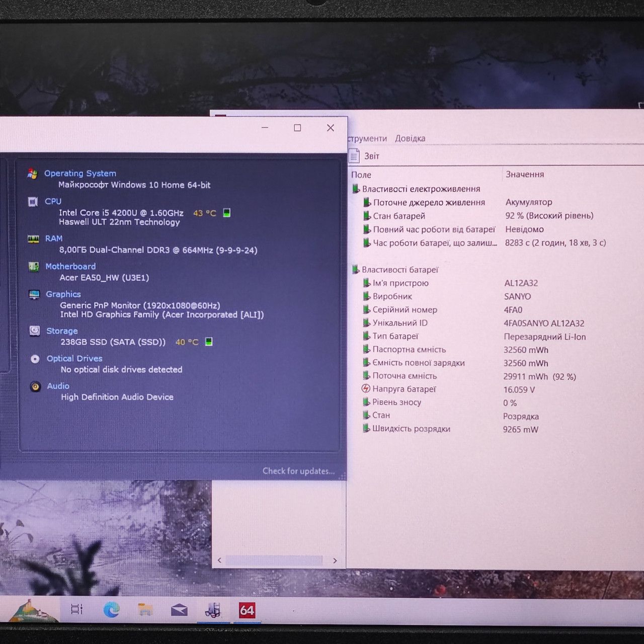Click the Audio speaker icon in Speccy
Screen dimensions: 644x644
pos(35,386)
